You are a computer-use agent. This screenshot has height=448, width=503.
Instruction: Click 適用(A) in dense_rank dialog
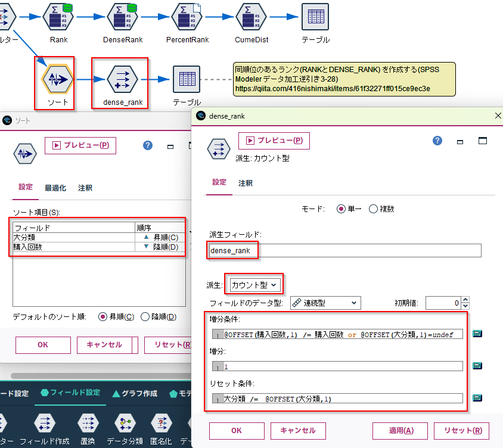[400, 431]
